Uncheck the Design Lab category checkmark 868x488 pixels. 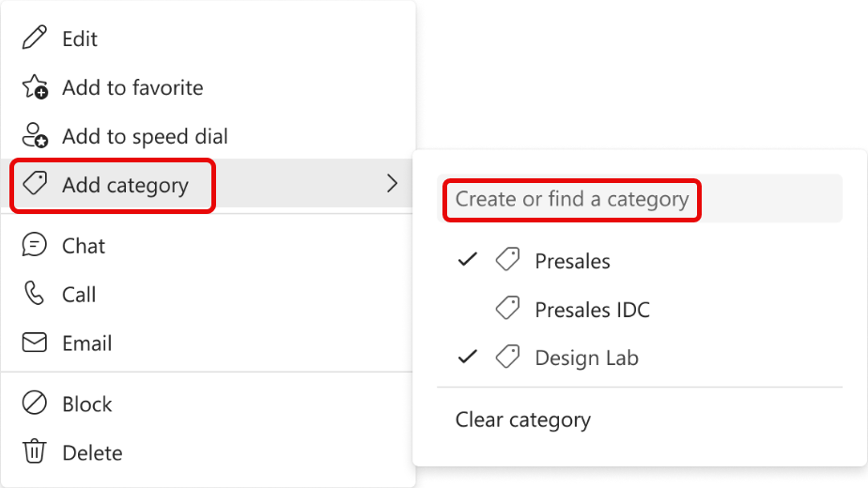468,357
